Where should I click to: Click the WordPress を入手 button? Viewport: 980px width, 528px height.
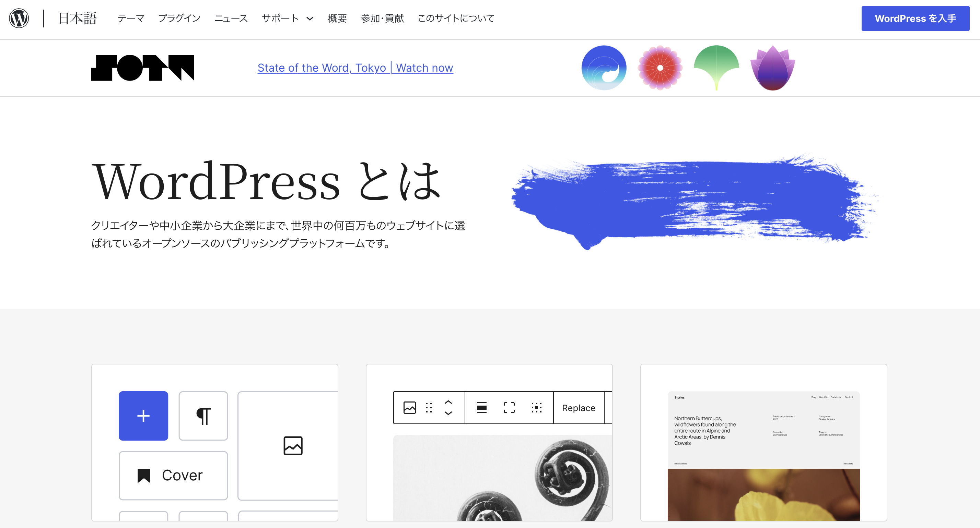915,18
